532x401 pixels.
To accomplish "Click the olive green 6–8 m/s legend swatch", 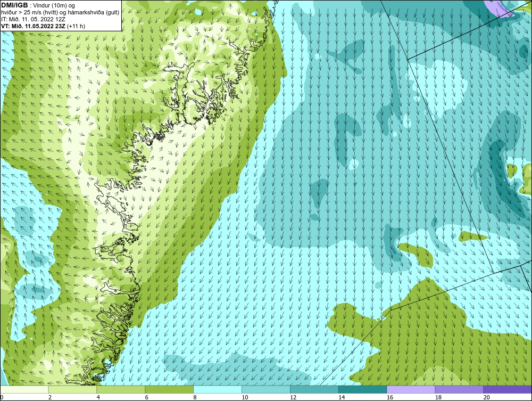I will [169, 389].
